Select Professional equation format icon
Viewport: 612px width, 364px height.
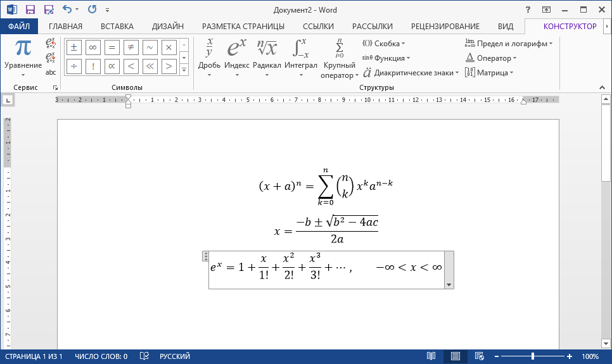(51, 42)
